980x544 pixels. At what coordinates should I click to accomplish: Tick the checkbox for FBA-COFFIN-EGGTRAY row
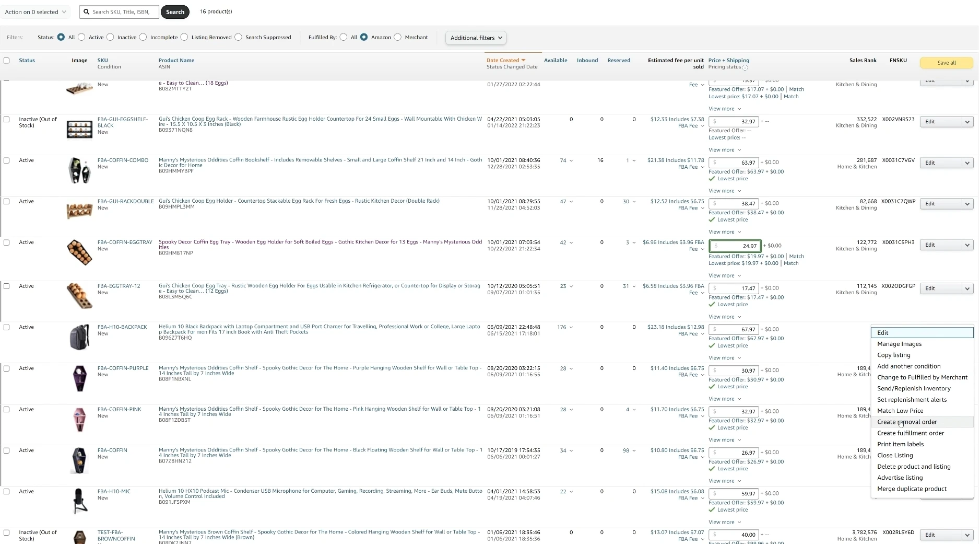point(7,242)
